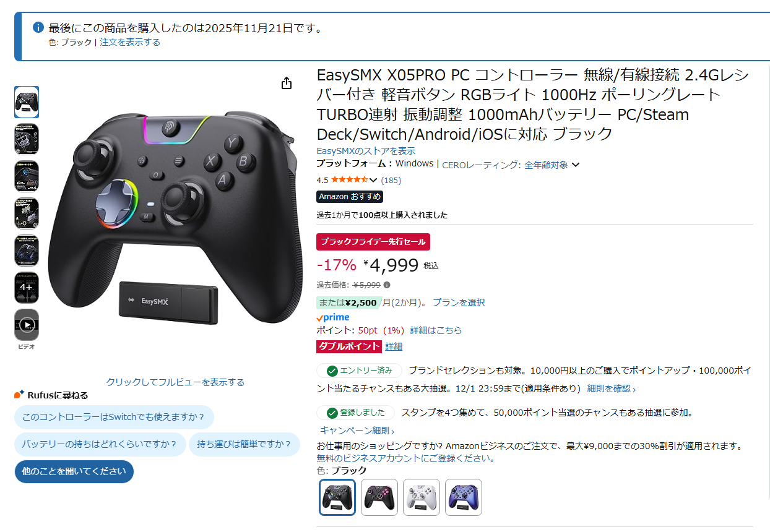
Task: Play the product video thumbnail
Action: (27, 325)
